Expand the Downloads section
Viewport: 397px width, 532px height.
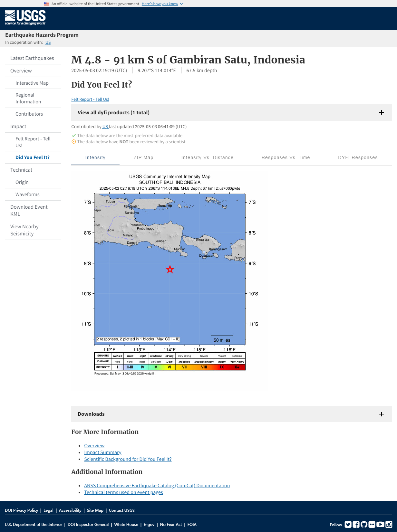click(231, 414)
